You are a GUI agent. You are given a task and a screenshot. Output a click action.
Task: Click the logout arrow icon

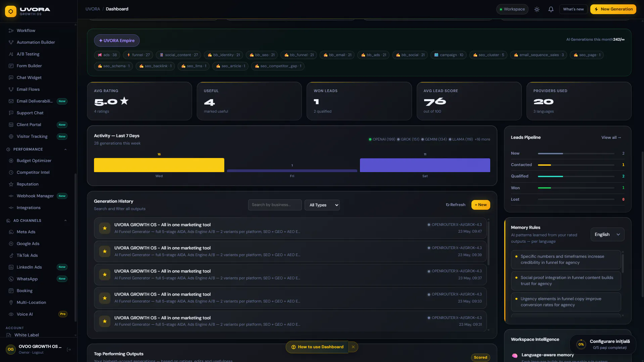[x=69, y=350]
